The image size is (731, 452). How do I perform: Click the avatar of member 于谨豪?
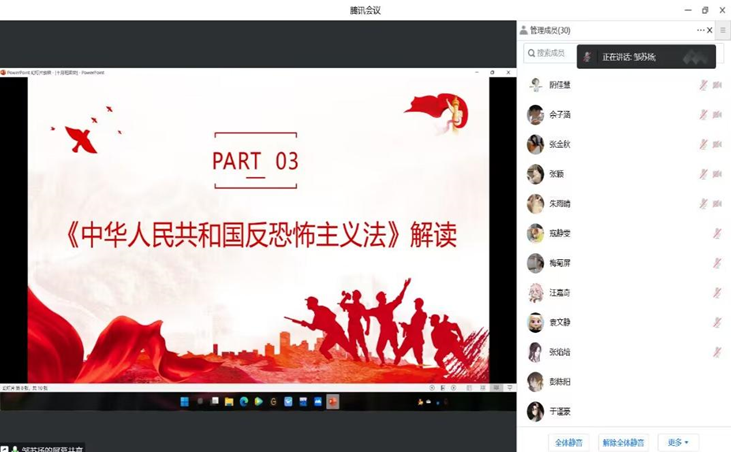point(536,412)
